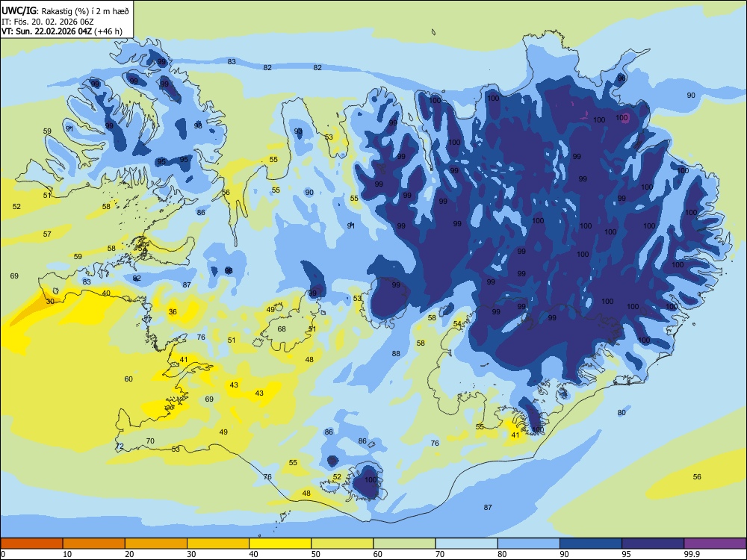Click the map value '68' on the west coast
The height and width of the screenshot is (560, 747).
click(x=282, y=329)
